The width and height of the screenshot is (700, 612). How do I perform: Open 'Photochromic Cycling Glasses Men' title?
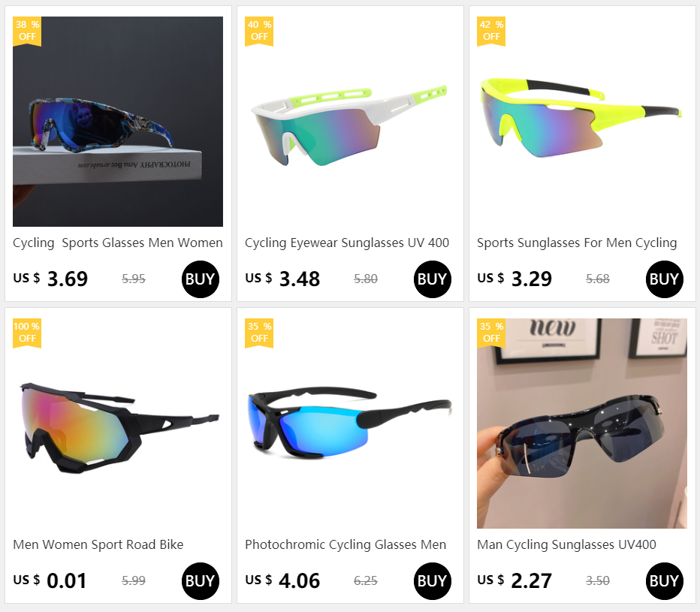coord(345,544)
